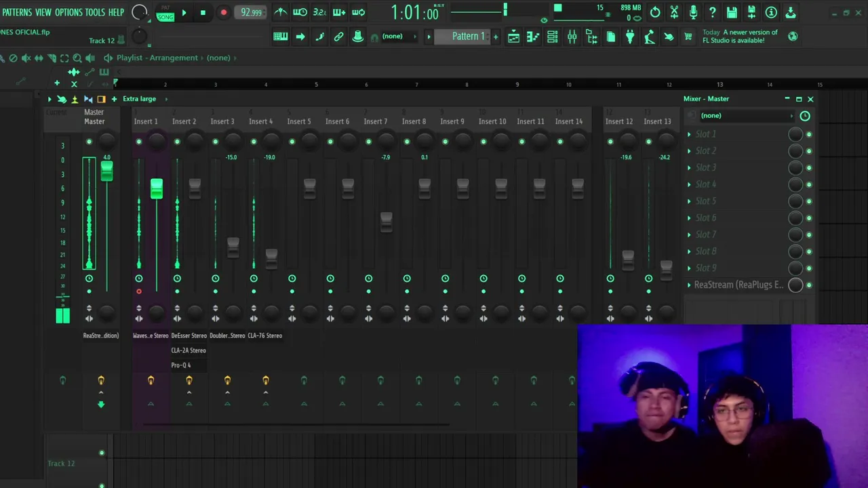Open the 'CLA-2A Stereo' effect on Insert 2

coord(189,350)
